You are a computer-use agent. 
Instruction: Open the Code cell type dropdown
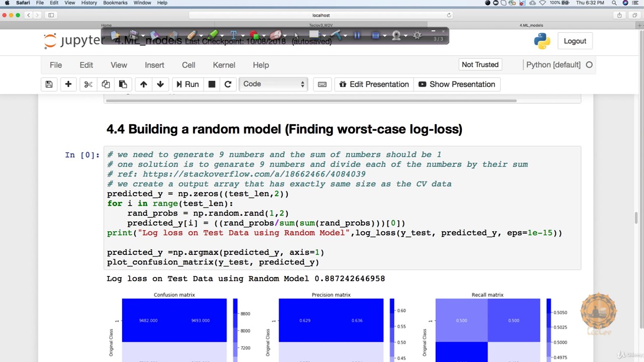pos(273,84)
